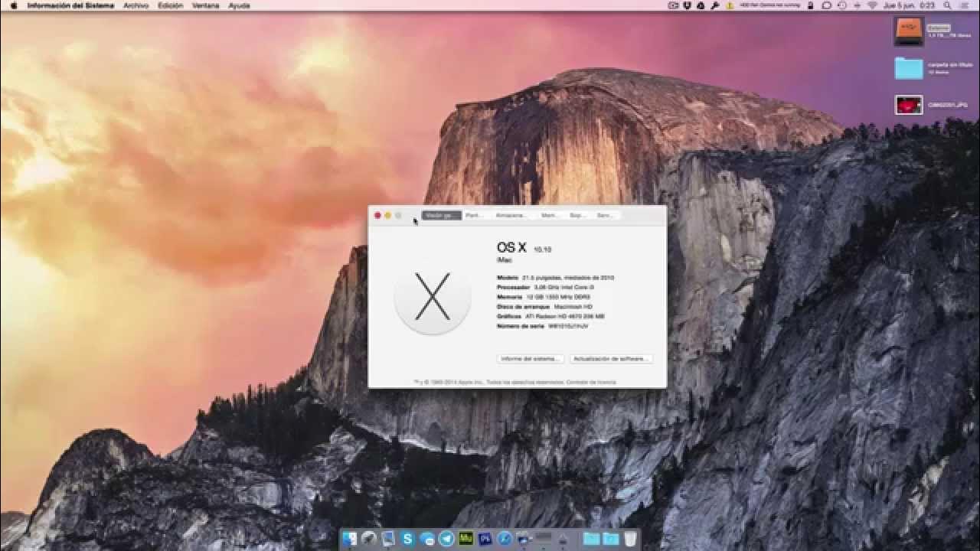Screen dimensions: 980x551
Task: Open the Trash in the Dock
Action: point(631,539)
